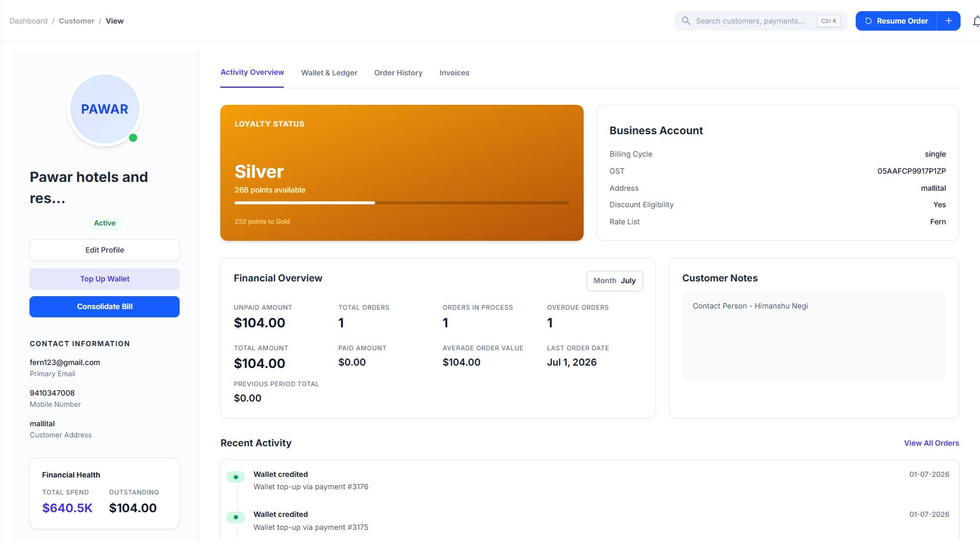
Task: Click the Rate List value Fern
Action: click(938, 222)
